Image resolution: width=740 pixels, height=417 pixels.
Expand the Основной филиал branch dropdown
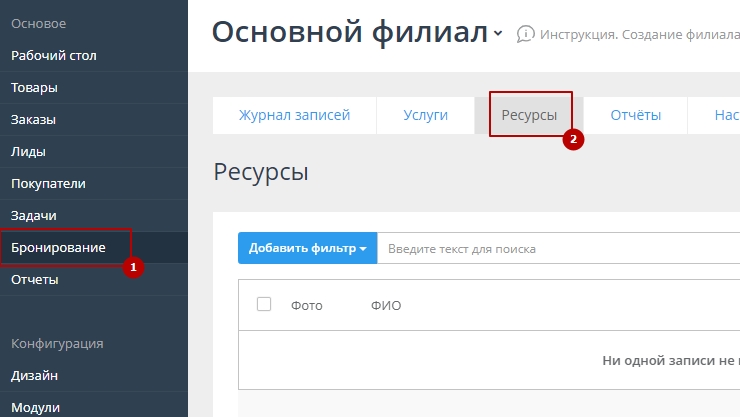coord(498,35)
